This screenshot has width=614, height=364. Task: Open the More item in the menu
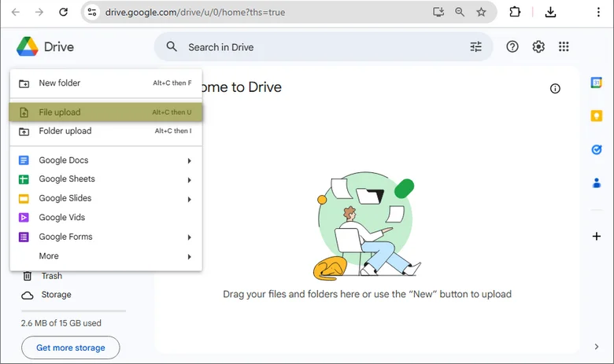click(105, 256)
